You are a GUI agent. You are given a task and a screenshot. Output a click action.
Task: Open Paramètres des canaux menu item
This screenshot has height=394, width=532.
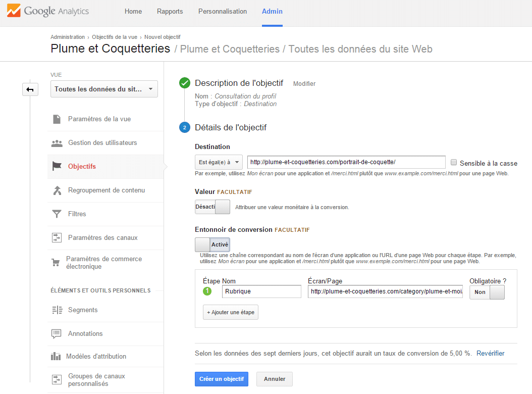point(105,238)
